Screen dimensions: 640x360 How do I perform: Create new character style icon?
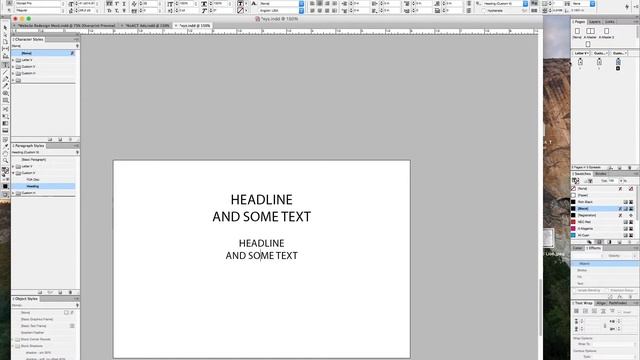pos(60,140)
